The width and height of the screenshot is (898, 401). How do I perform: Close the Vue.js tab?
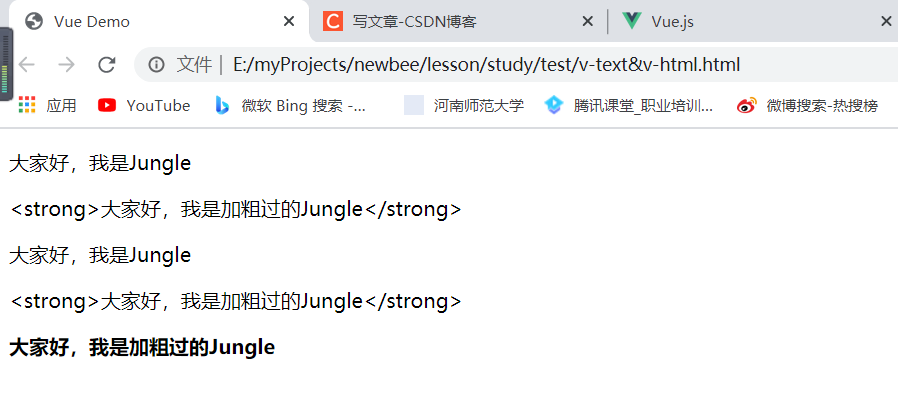(886, 22)
